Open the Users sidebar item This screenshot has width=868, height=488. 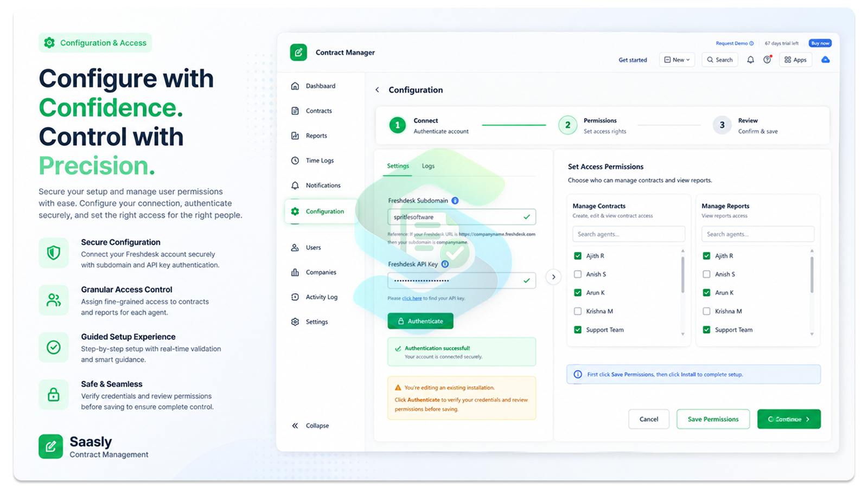pyautogui.click(x=307, y=247)
